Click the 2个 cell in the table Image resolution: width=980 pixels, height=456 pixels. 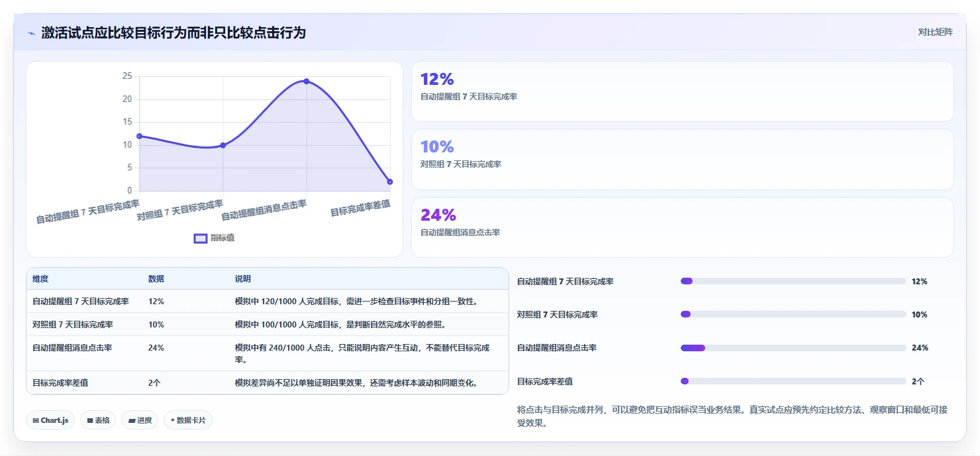tap(155, 382)
